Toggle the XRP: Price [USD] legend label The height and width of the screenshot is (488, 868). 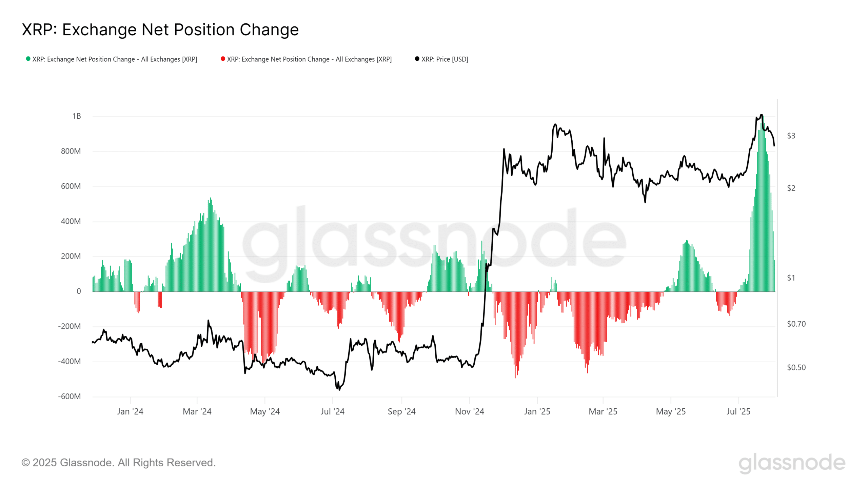[x=445, y=59]
